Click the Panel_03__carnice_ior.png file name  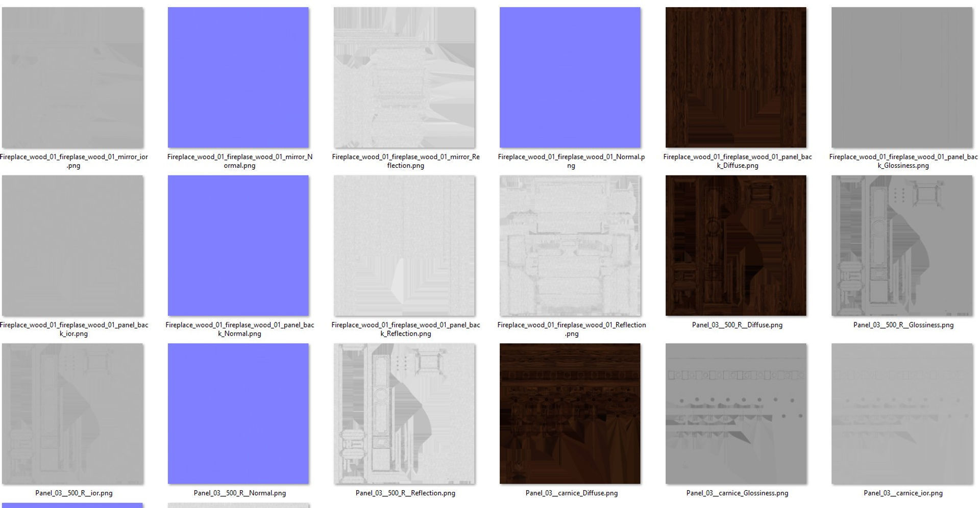[x=903, y=493]
